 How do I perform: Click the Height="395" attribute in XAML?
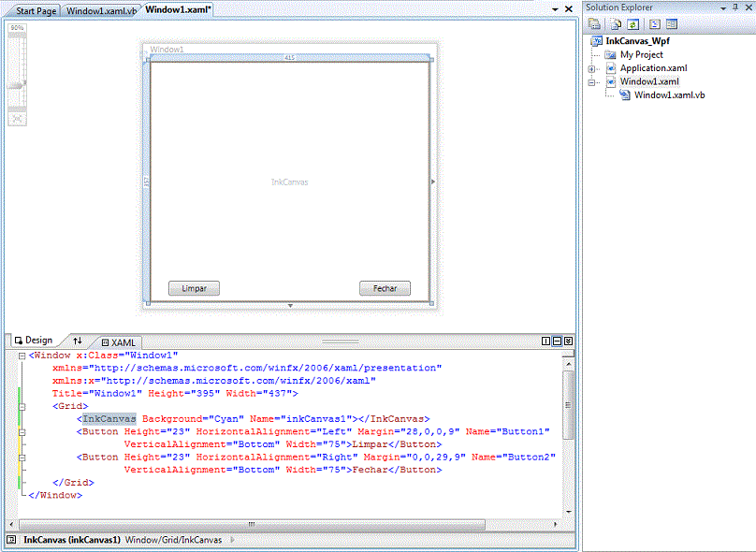183,393
